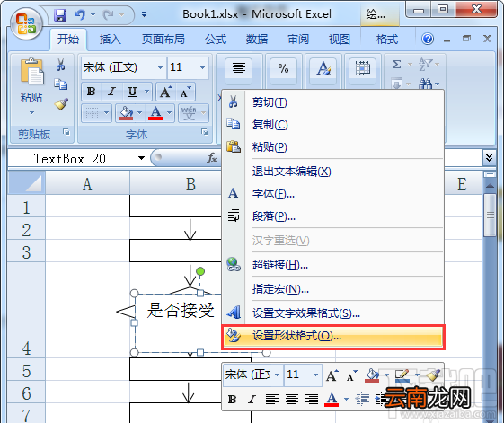Save the workbook with the floppy icon
Image resolution: width=504 pixels, height=423 pixels.
click(x=60, y=14)
